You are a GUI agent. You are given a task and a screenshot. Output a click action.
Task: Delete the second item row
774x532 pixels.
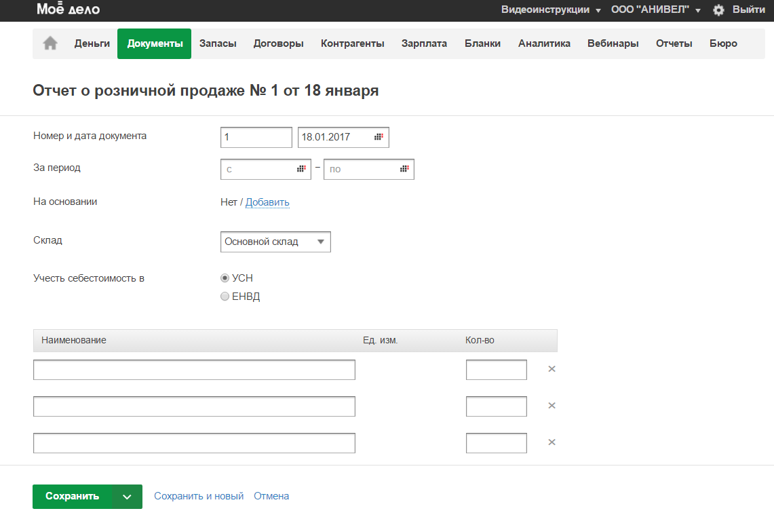552,405
